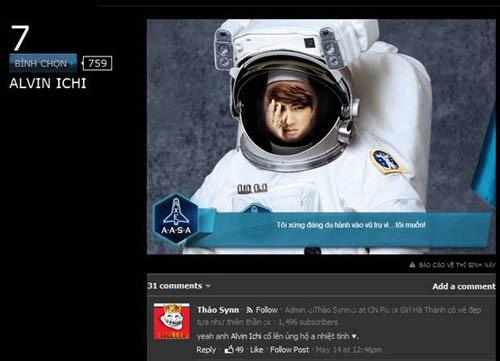Image resolution: width=500 pixels, height=361 pixels.
Task: Open Thảo Synn's troll face avatar
Action: [x=172, y=321]
